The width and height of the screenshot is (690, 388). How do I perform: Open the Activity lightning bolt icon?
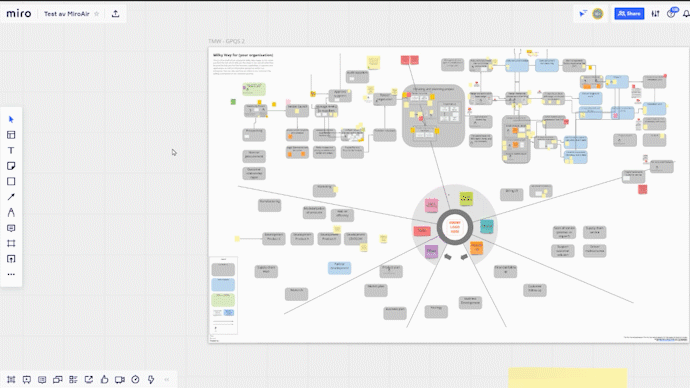click(x=151, y=379)
